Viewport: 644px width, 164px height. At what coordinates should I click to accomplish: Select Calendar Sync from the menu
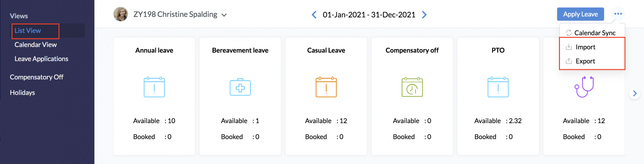pos(594,33)
